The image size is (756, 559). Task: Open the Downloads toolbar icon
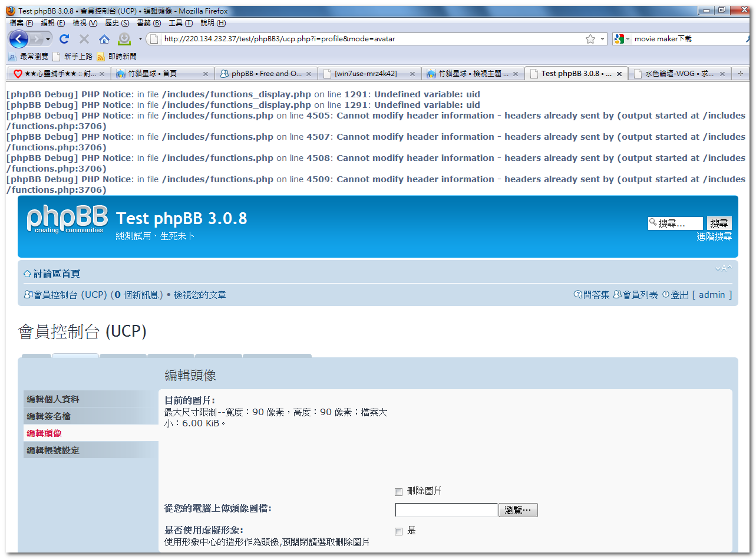click(124, 39)
